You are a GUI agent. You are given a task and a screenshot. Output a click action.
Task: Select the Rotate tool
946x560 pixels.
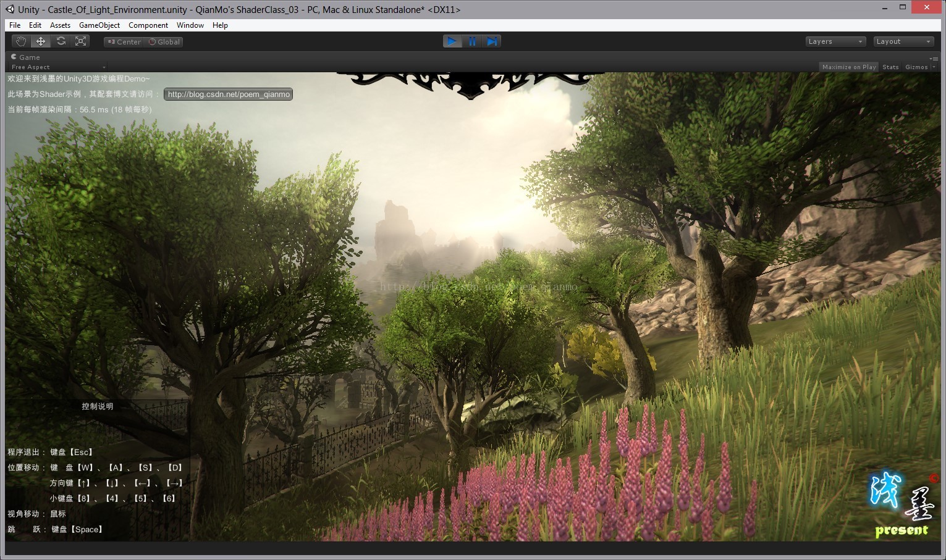click(x=61, y=41)
